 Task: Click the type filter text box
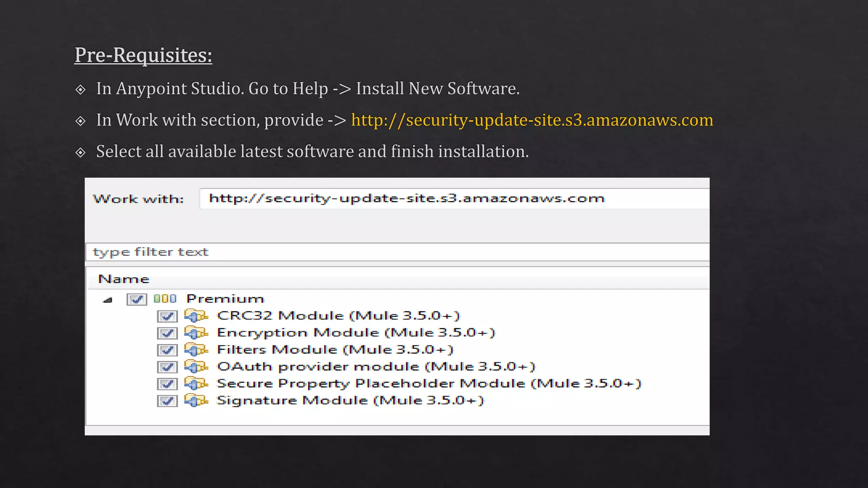pos(397,252)
